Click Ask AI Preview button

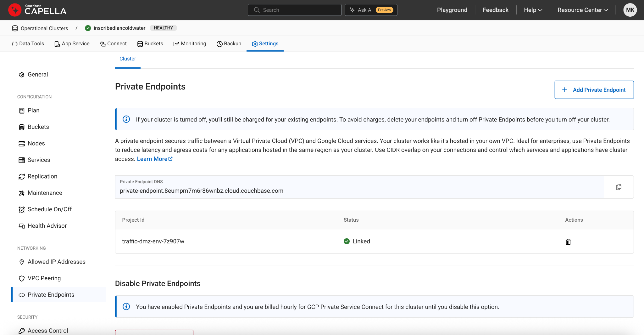point(371,10)
